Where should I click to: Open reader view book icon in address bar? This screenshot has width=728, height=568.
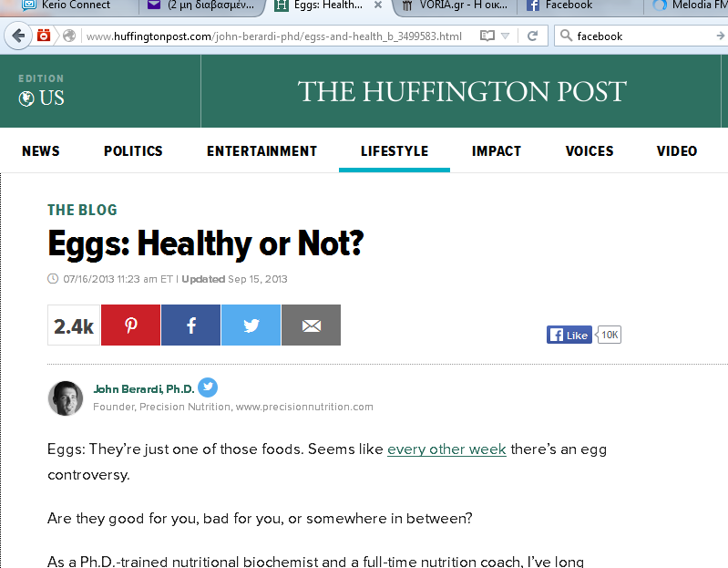pyautogui.click(x=487, y=36)
